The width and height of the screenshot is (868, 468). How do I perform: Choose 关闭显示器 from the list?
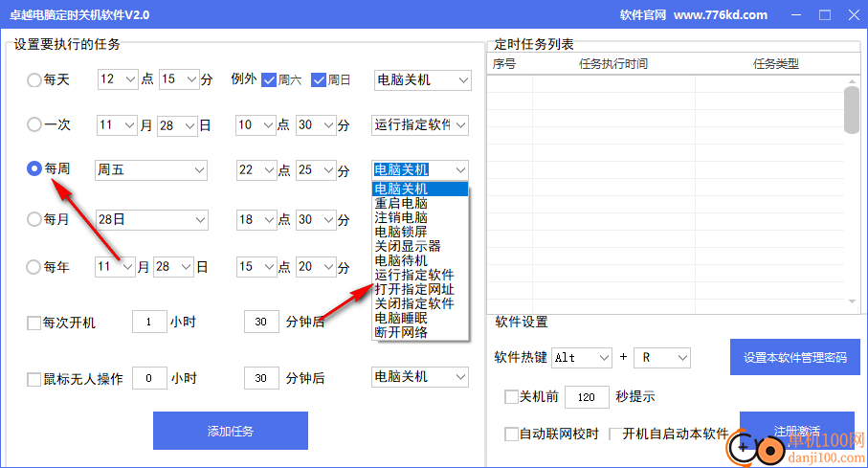point(420,247)
